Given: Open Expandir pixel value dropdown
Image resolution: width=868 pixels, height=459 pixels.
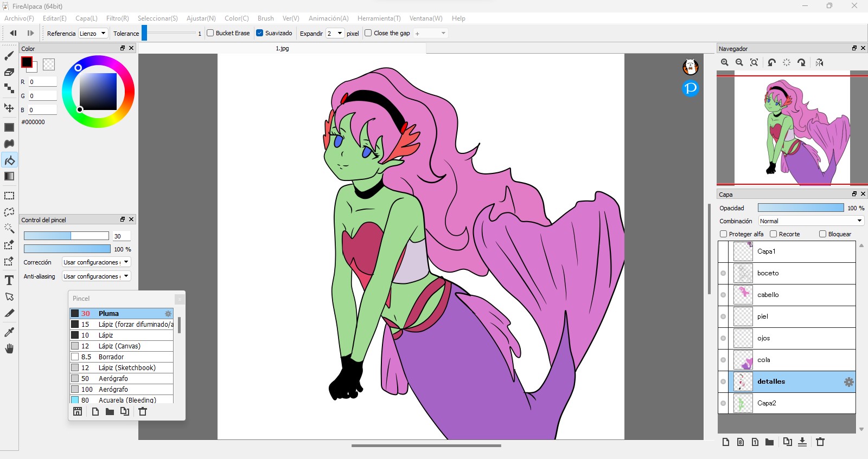Looking at the screenshot, I should 335,34.
